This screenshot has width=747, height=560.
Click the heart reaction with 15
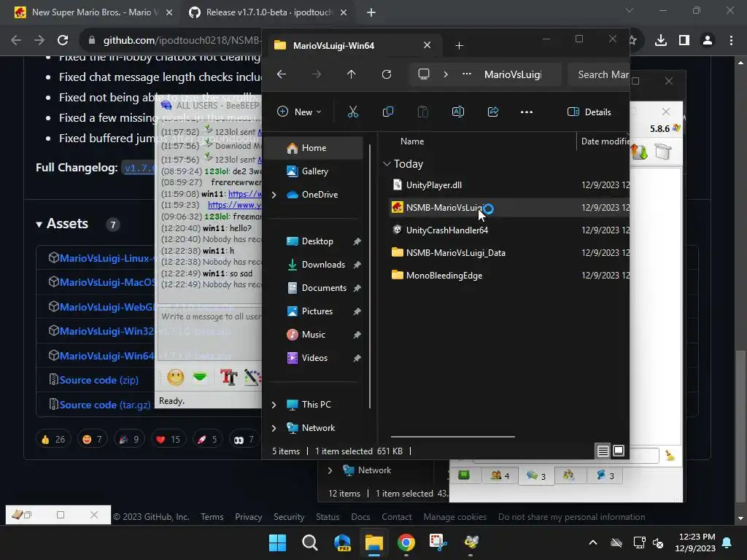[x=169, y=439]
